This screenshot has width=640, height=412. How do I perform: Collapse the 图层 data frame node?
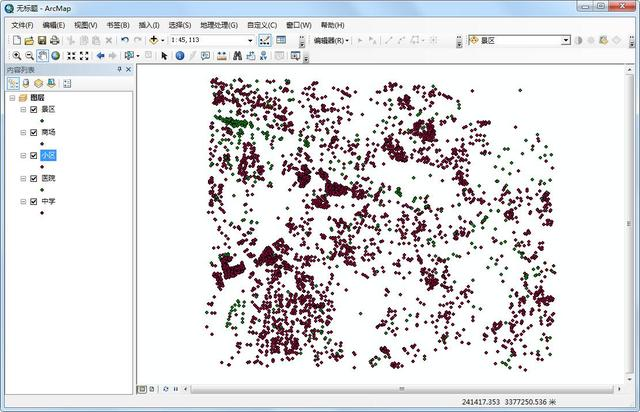12,98
